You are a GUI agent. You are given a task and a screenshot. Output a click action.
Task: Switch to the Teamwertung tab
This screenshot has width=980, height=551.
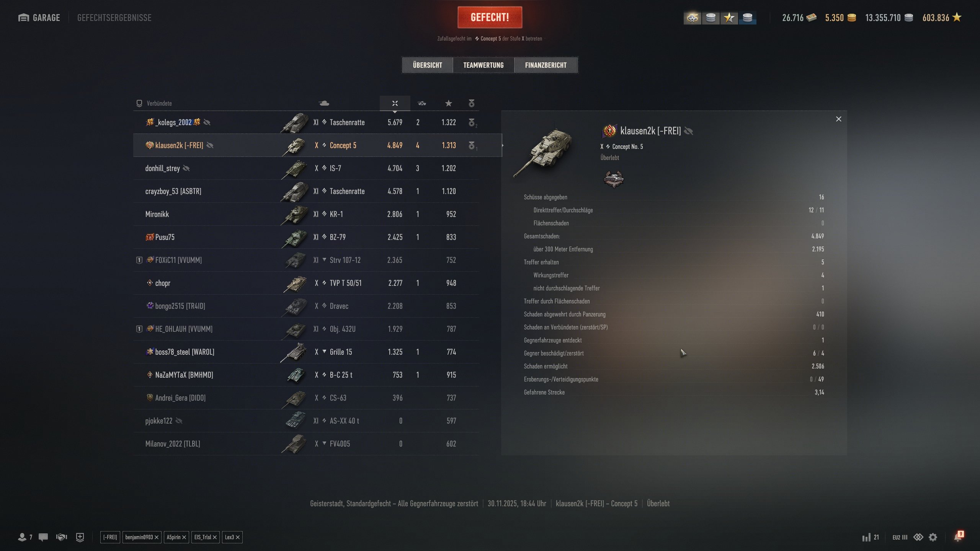pyautogui.click(x=483, y=65)
